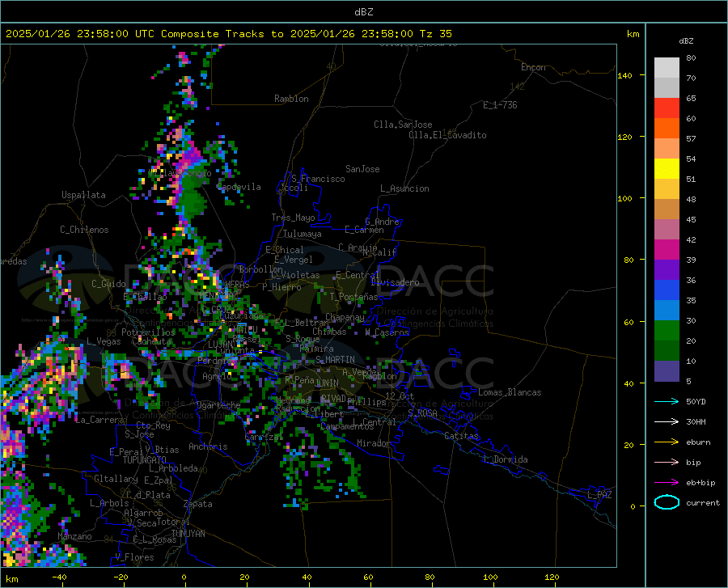Click the cyan 50YD arrow icon
The image size is (728, 588).
pos(667,401)
